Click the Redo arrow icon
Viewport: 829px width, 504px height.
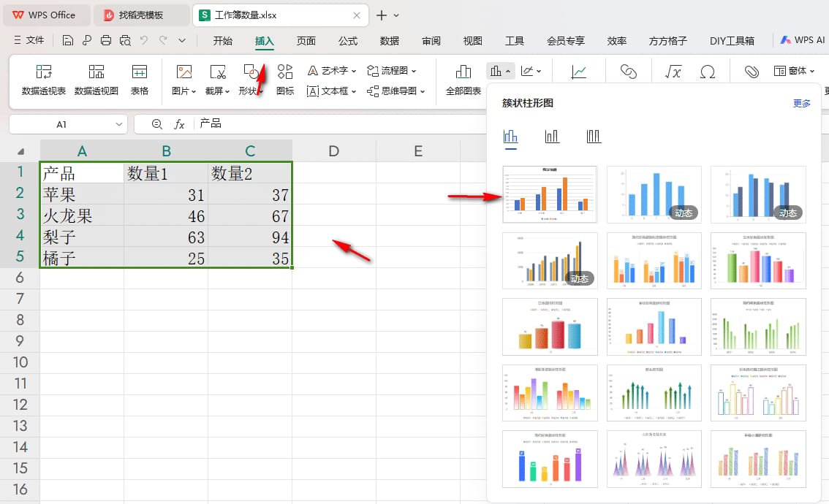163,40
